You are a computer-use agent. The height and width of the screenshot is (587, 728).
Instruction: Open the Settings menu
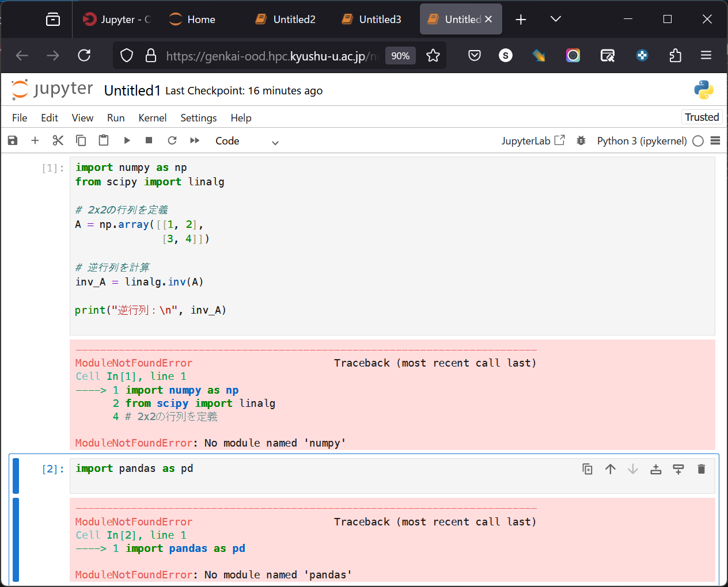coord(199,117)
